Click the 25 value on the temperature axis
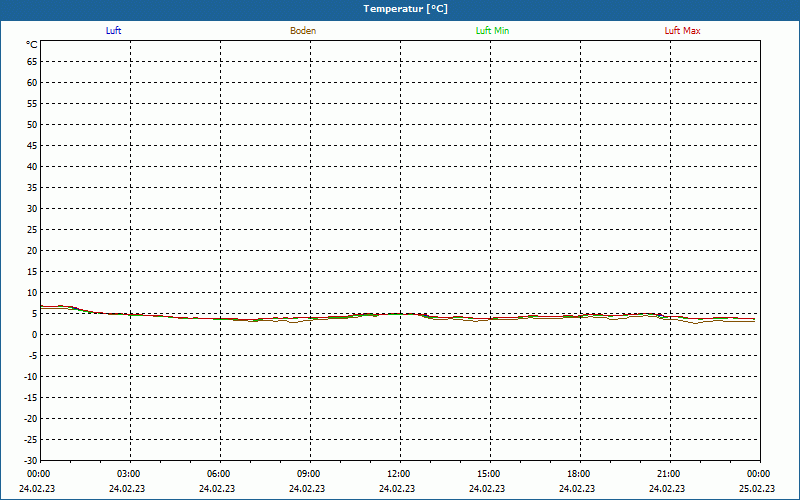The width and height of the screenshot is (800, 500). pyautogui.click(x=32, y=230)
